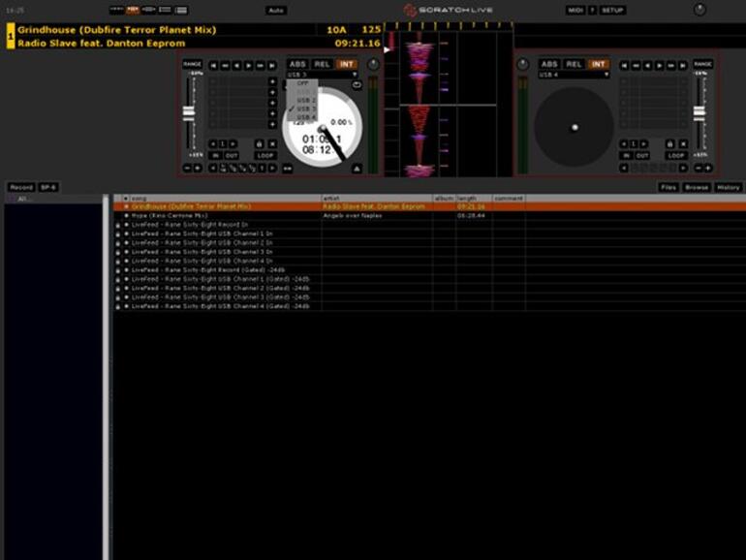The height and width of the screenshot is (560, 746).
Task: Select USB 2 in the input source list
Action: [x=305, y=100]
